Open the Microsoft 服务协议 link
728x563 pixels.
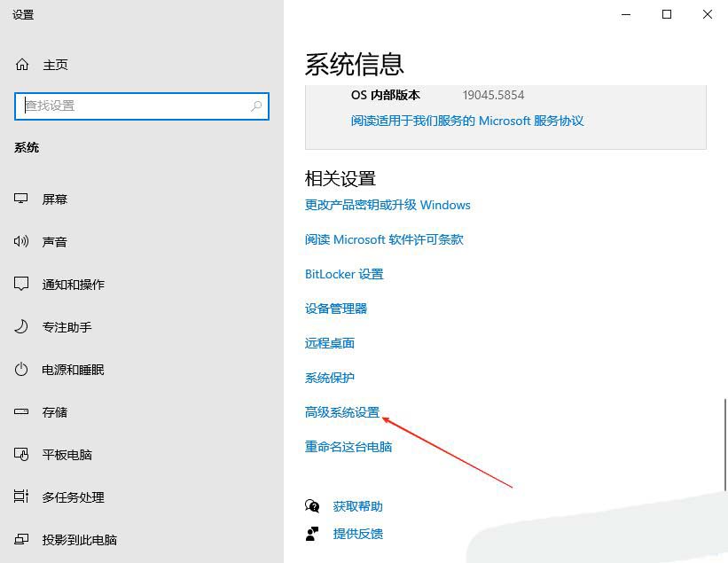pos(467,121)
